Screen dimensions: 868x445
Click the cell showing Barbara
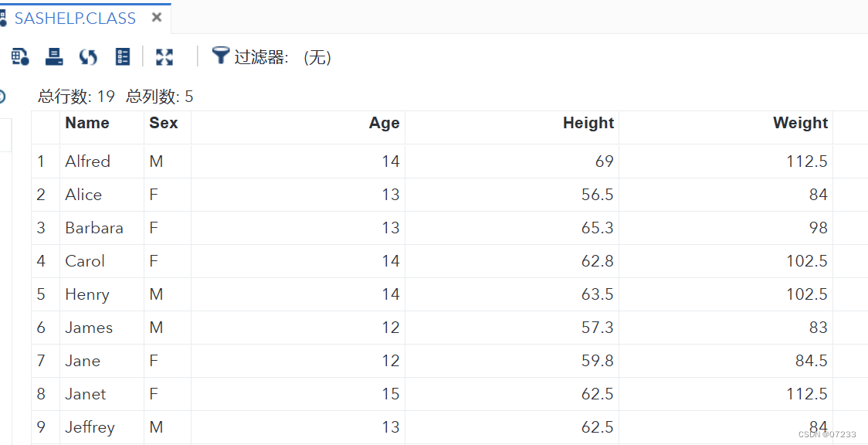(93, 227)
